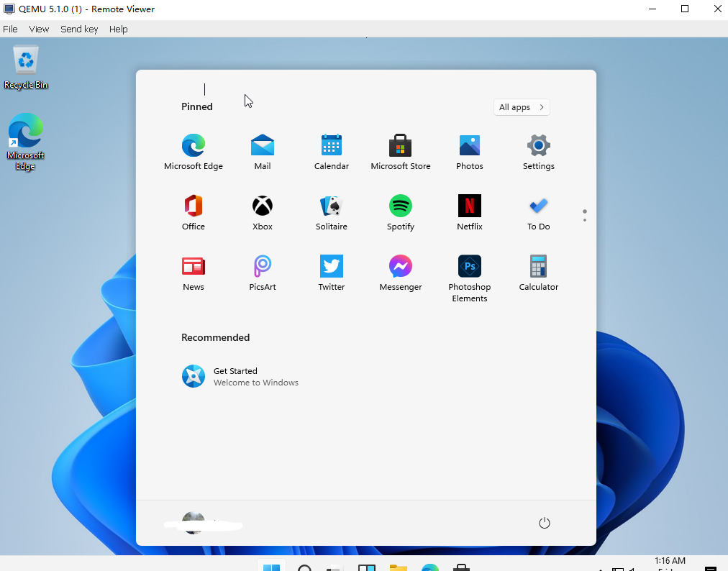Viewport: 728px width, 571px height.
Task: Open File Explorer from the taskbar
Action: point(398,567)
